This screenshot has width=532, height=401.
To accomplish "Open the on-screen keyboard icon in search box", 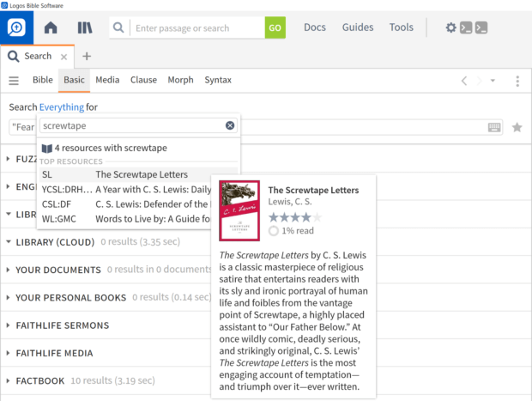I will (495, 127).
